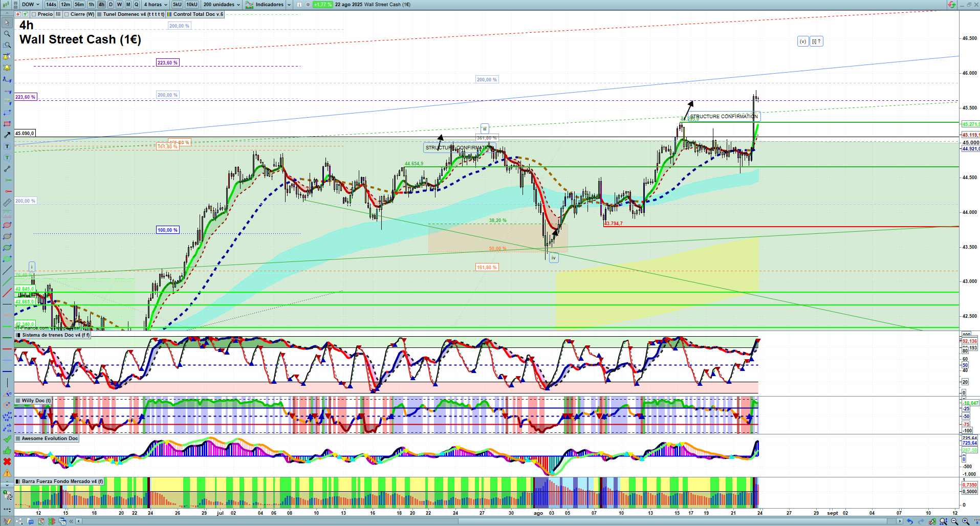The width and height of the screenshot is (980, 526).
Task: Select the brown ellipse drawing tool
Action: pos(7,236)
